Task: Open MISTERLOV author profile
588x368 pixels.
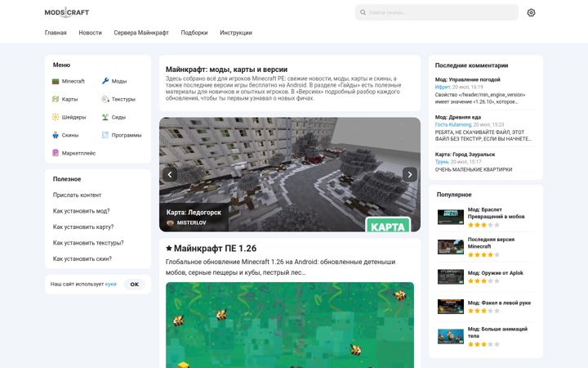Action: click(x=192, y=222)
